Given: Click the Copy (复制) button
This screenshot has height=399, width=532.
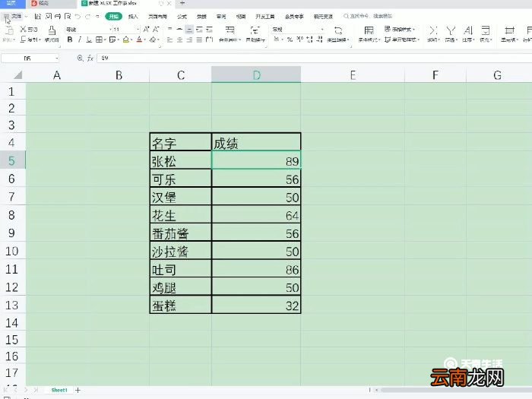Looking at the screenshot, I should click(30, 40).
